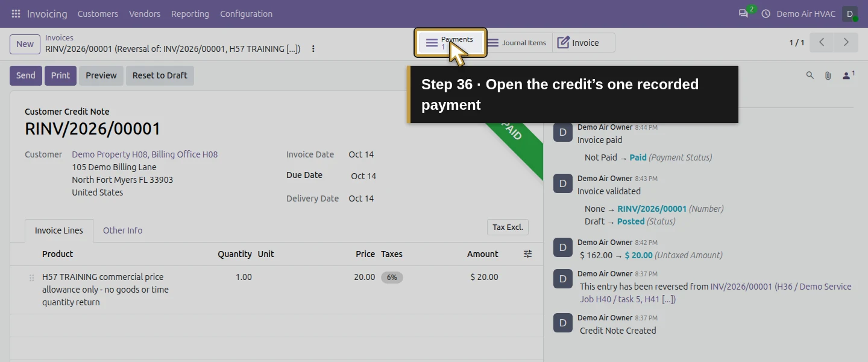This screenshot has height=362, width=868.
Task: Open the Reporting menu
Action: (190, 13)
